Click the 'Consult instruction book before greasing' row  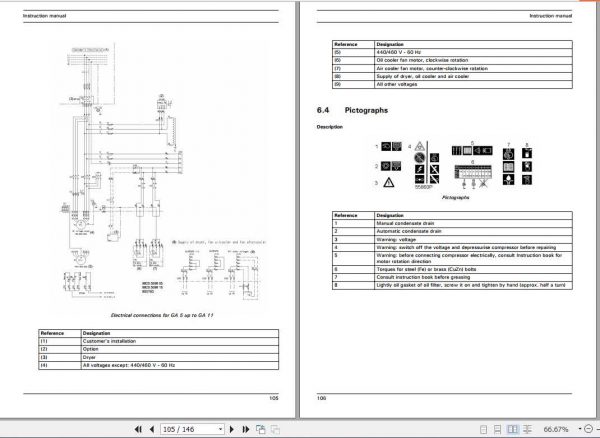[x=452, y=277]
